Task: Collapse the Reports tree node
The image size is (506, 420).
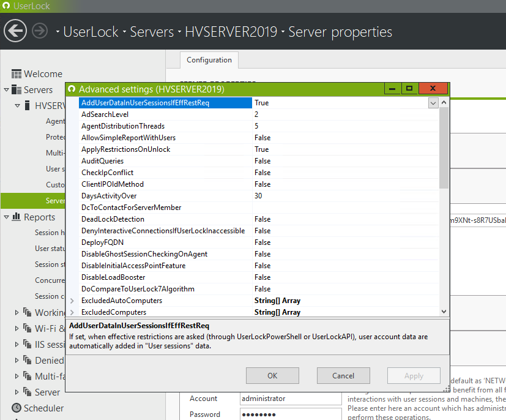Action: coord(7,217)
